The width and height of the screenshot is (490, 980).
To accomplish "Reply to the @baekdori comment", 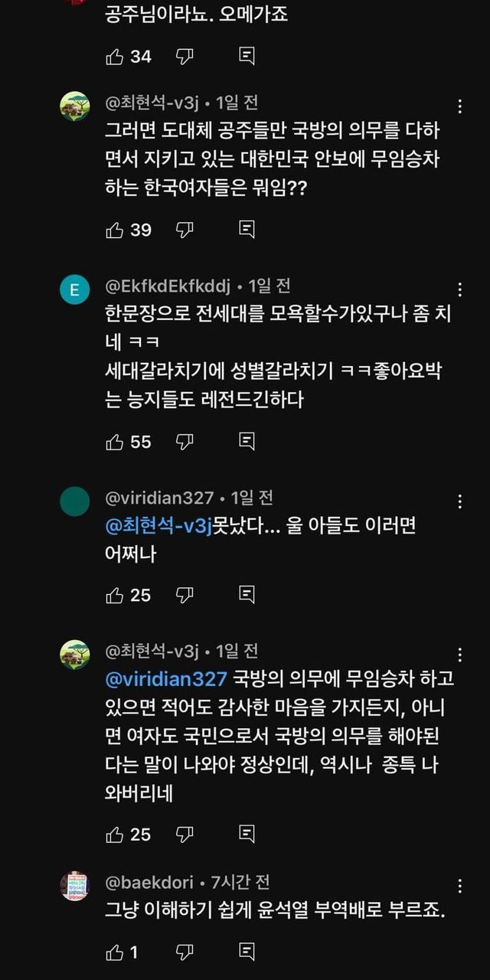I will pyautogui.click(x=247, y=952).
